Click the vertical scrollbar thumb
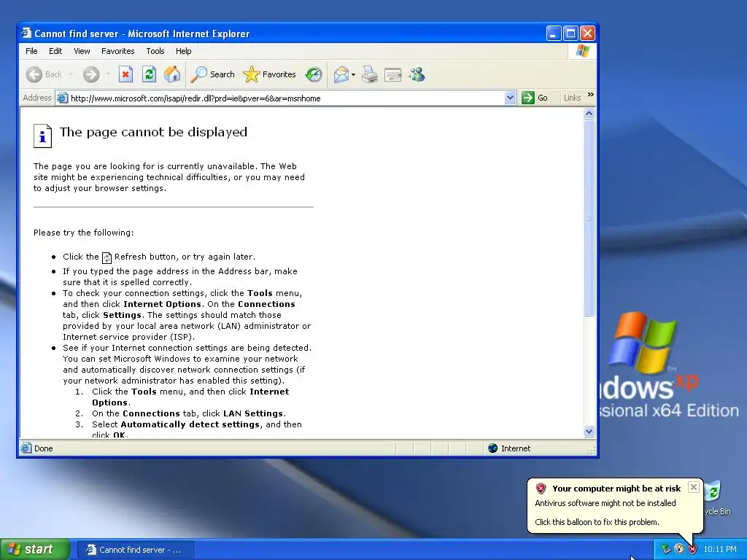The width and height of the screenshot is (747, 560). [589, 217]
